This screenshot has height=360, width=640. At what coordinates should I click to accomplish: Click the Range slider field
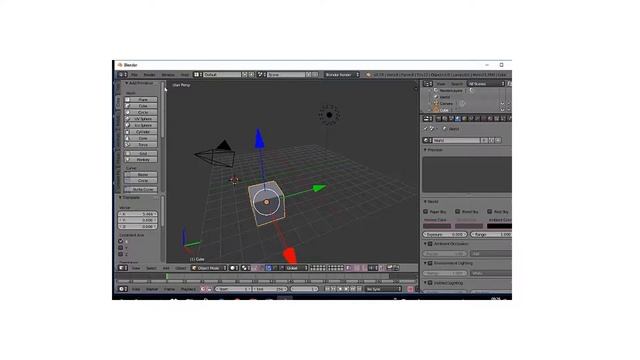[x=491, y=235]
